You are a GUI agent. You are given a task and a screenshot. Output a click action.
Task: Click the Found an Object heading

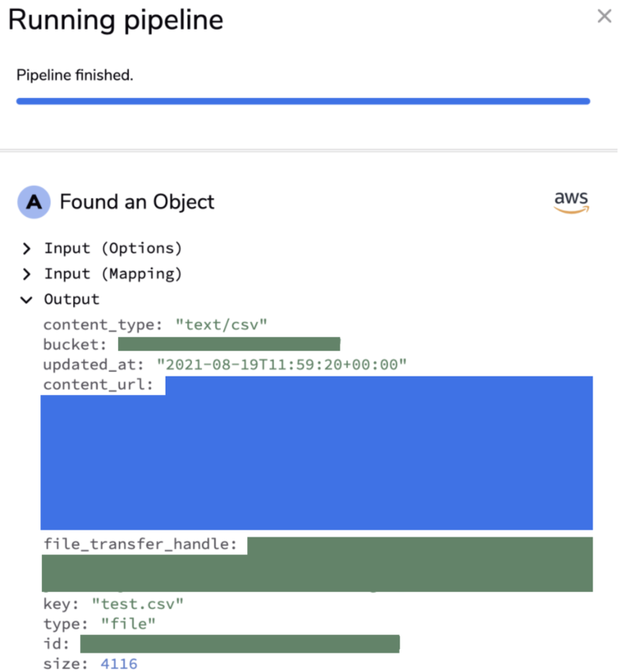137,202
